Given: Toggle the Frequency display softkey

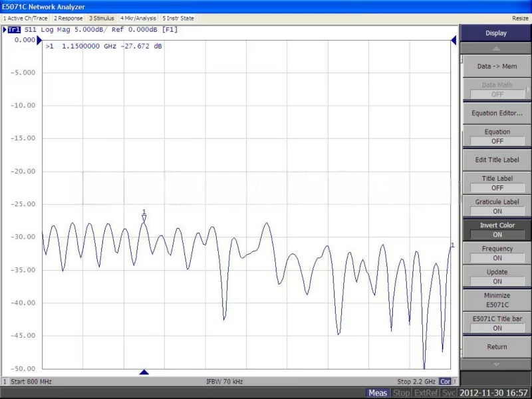Looking at the screenshot, I should 497,253.
